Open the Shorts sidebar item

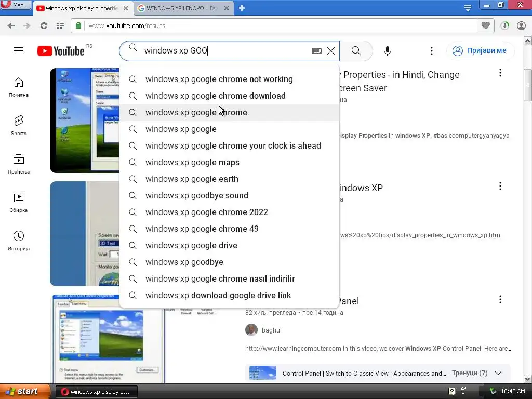(19, 126)
